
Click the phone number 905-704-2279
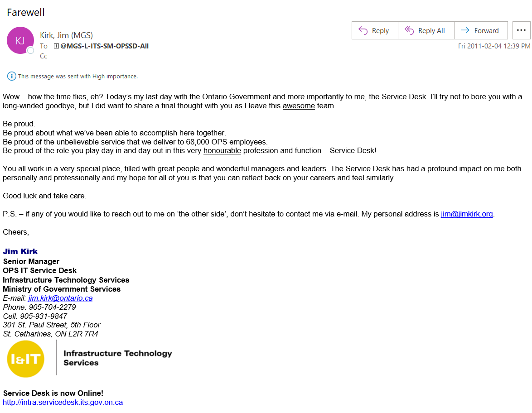click(x=52, y=307)
